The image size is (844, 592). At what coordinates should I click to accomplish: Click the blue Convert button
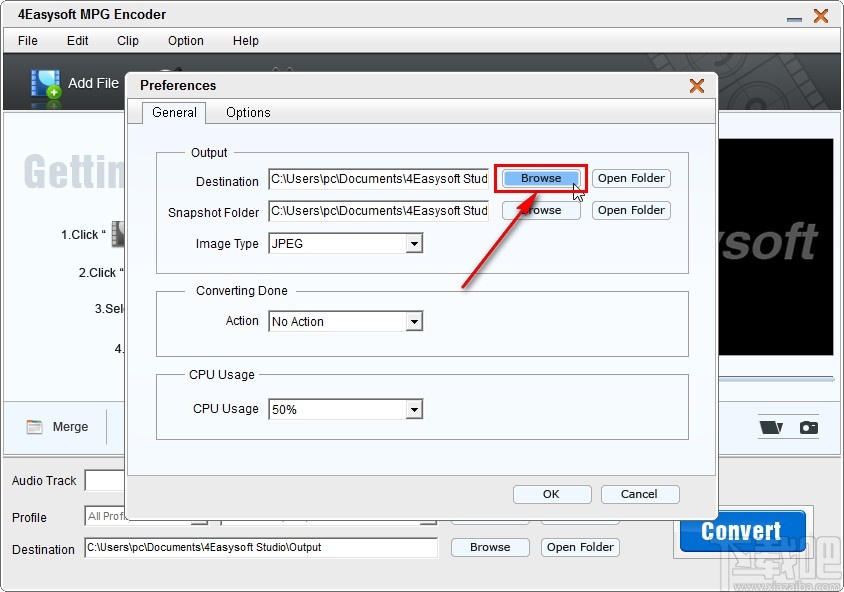pos(742,531)
